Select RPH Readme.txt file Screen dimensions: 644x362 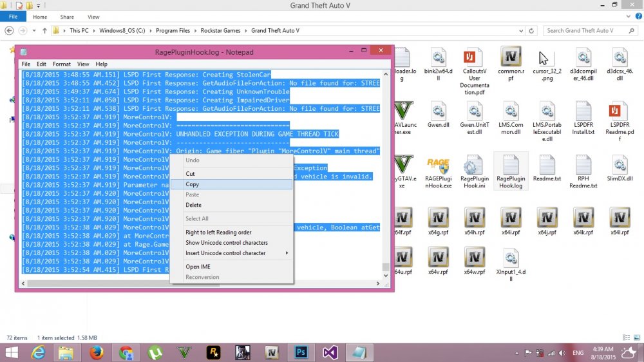tap(583, 172)
